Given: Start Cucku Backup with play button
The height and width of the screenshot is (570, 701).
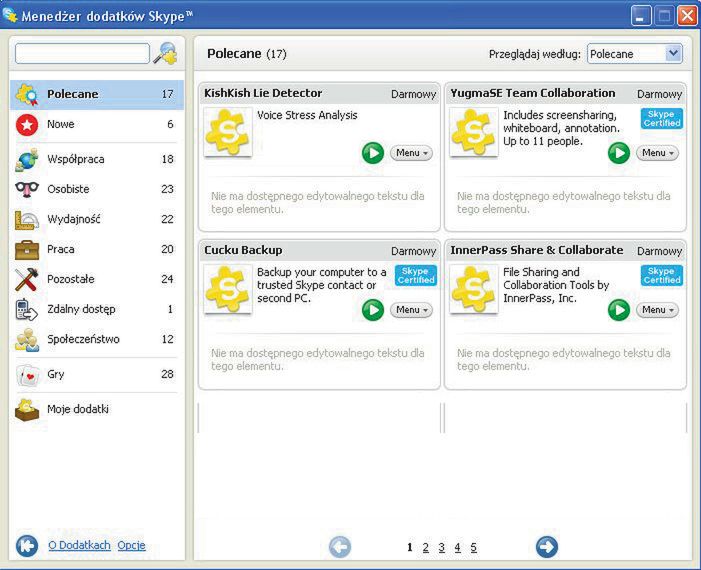Looking at the screenshot, I should click(373, 310).
